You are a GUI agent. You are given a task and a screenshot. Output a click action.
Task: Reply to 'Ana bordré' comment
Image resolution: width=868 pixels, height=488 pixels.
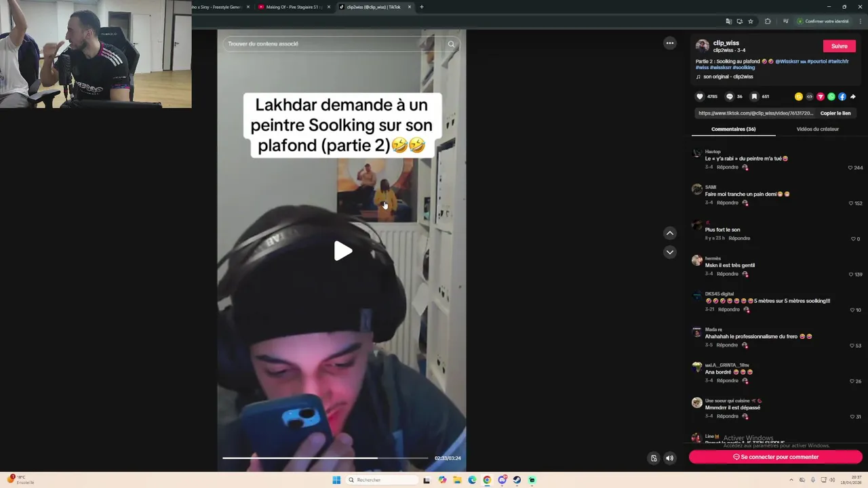pyautogui.click(x=728, y=381)
